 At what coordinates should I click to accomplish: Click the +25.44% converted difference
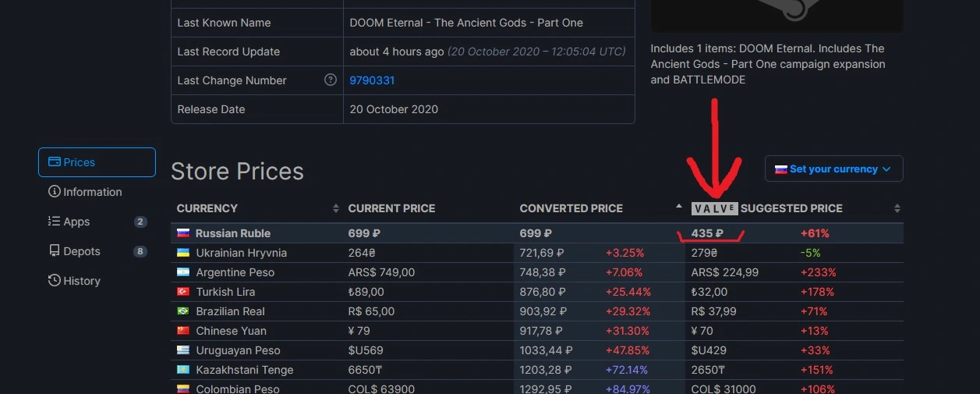coord(628,292)
